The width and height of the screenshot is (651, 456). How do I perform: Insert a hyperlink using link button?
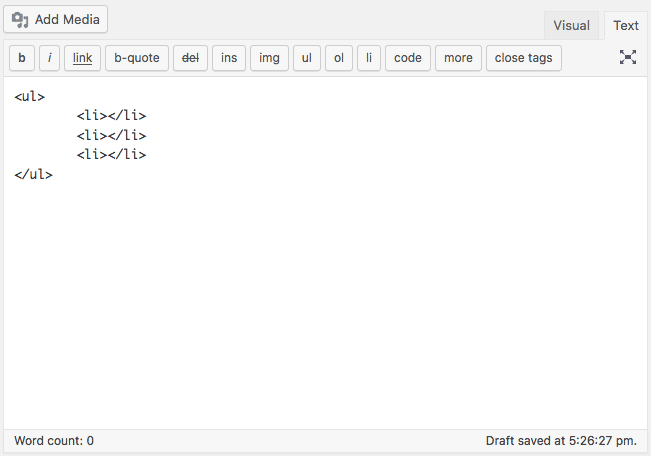(82, 58)
